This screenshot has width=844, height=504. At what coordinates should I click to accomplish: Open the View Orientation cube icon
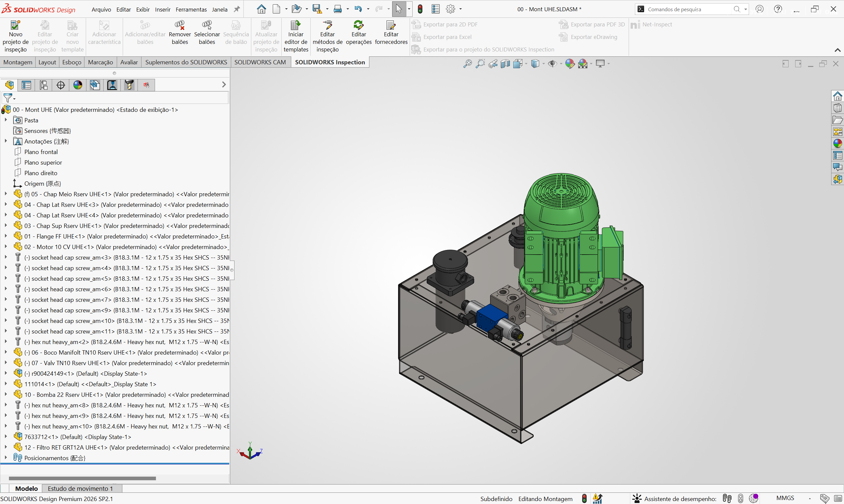(518, 64)
